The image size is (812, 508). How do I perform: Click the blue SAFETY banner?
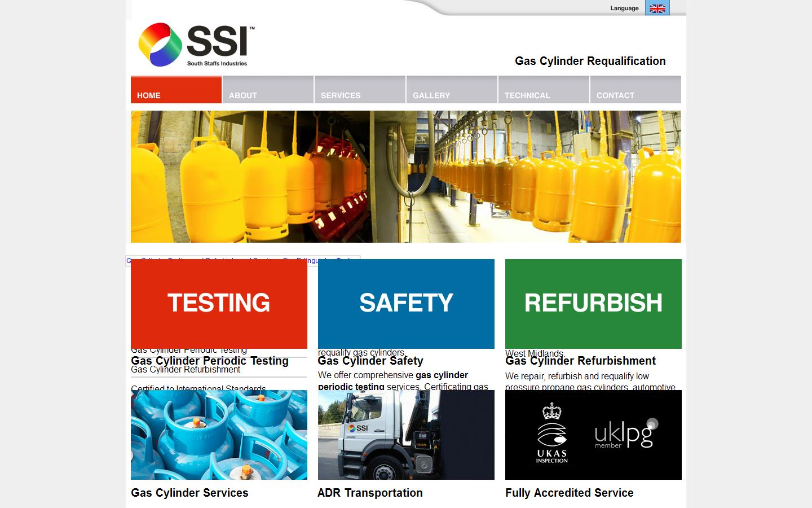pos(406,303)
